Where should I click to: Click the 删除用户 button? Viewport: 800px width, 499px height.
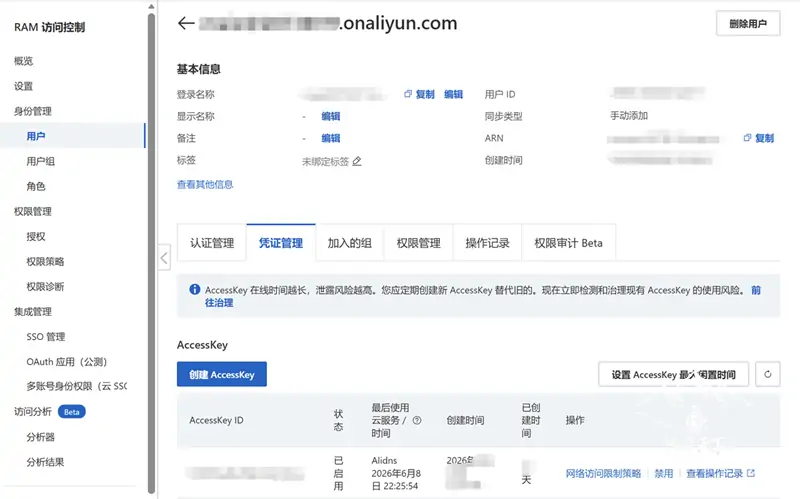tap(747, 23)
